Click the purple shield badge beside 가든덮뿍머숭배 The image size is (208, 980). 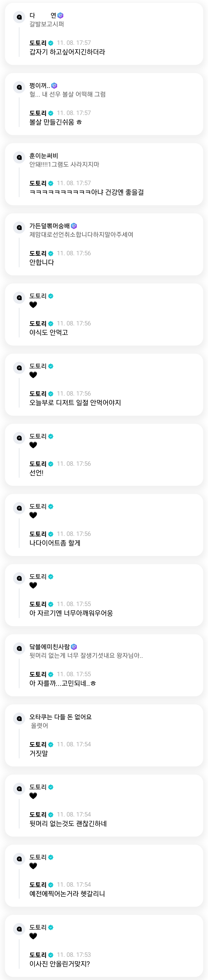tap(74, 226)
